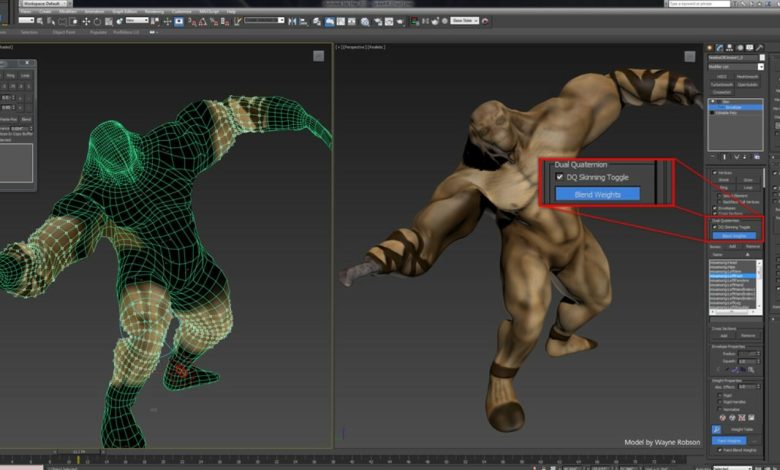The width and height of the screenshot is (780, 470).
Task: Click the Maximize Viewport icon in the Perspective view
Action: 691,56
